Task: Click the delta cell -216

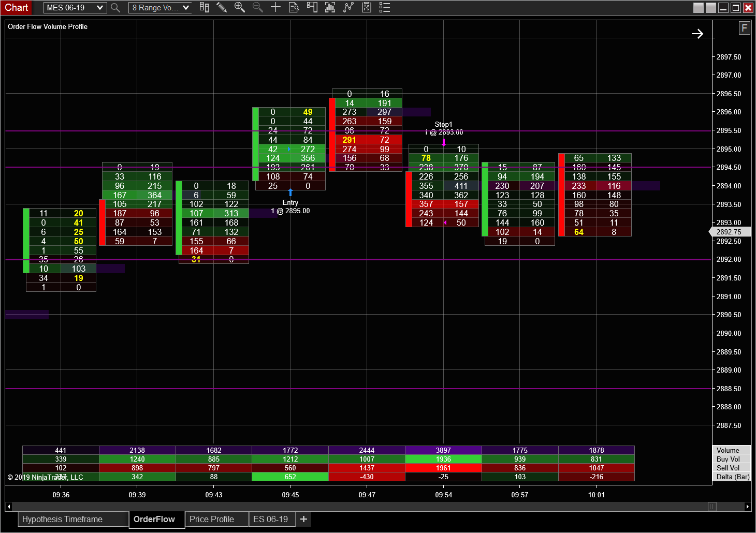Action: [597, 477]
